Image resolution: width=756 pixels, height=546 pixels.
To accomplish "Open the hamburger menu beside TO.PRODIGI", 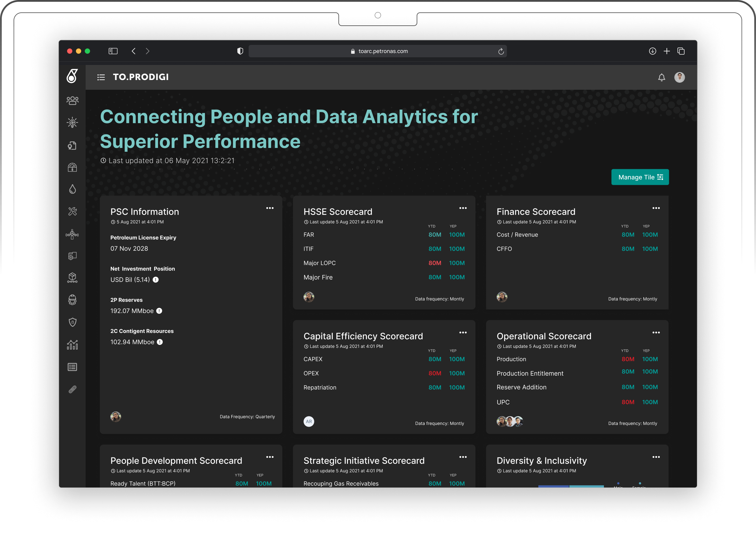I will point(101,77).
